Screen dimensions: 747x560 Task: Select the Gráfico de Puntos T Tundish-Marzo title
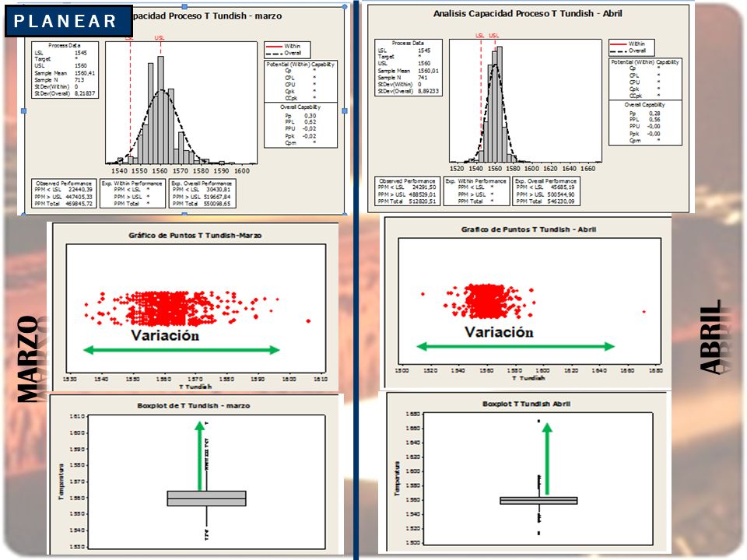195,235
